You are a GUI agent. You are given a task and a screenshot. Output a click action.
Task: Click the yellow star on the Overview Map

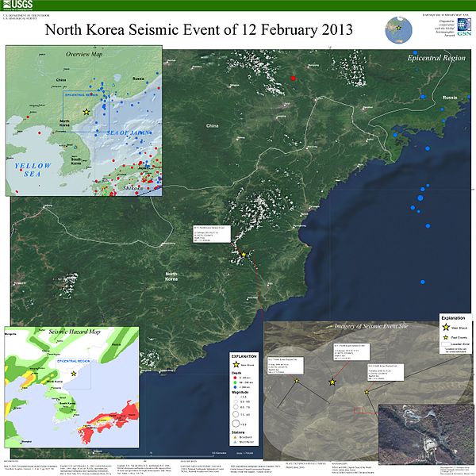tap(86, 112)
